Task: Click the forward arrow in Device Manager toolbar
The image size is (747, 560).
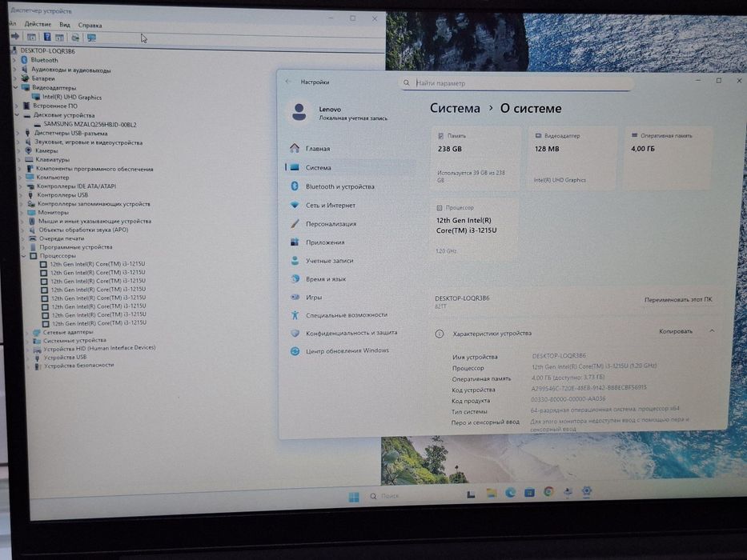Action: point(14,36)
